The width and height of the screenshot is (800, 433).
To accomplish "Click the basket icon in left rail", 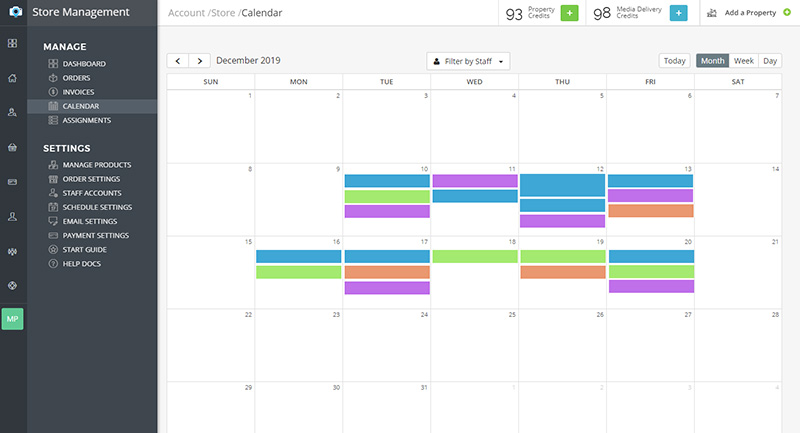I will 13,147.
